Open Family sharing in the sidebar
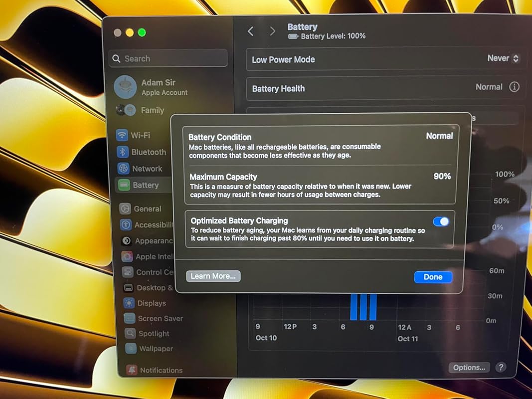 152,110
